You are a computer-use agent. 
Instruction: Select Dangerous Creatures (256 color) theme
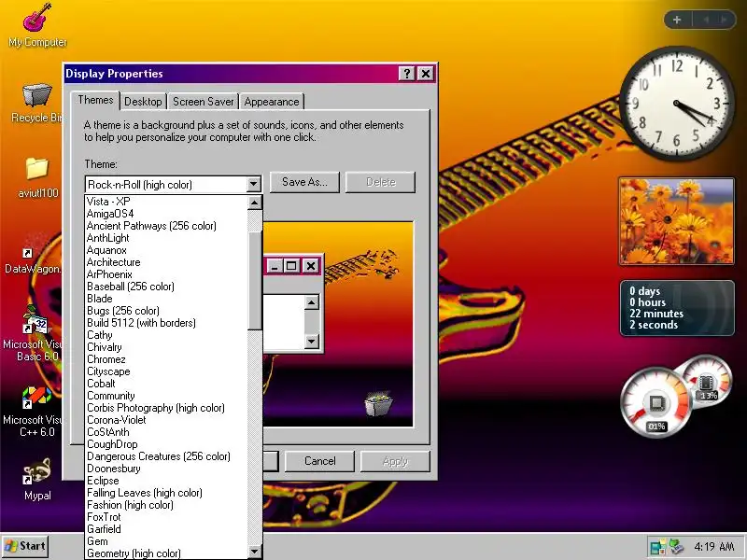point(167,456)
